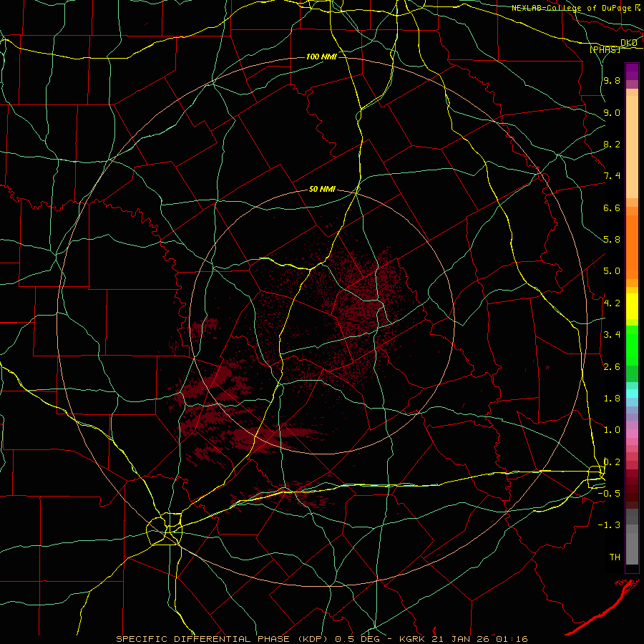Click the 6.6 legend value
Image resolution: width=644 pixels, height=644 pixels.
click(x=612, y=208)
